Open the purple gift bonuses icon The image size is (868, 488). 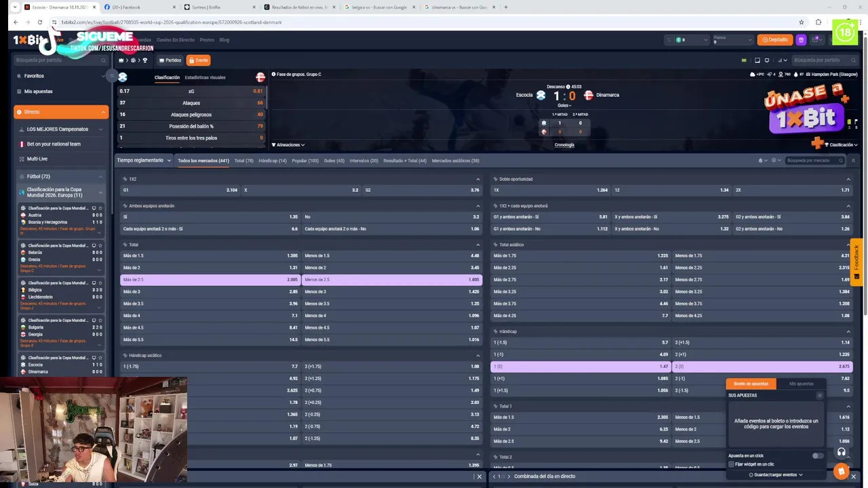[x=801, y=40]
